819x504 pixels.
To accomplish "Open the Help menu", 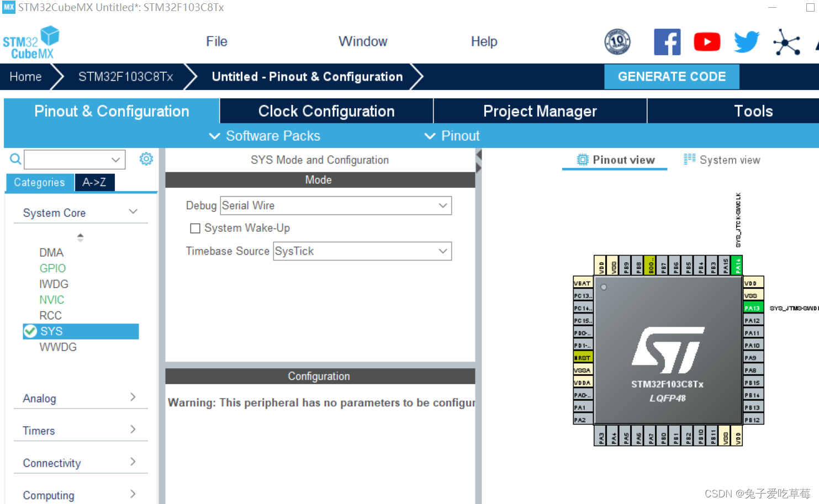I will (484, 41).
